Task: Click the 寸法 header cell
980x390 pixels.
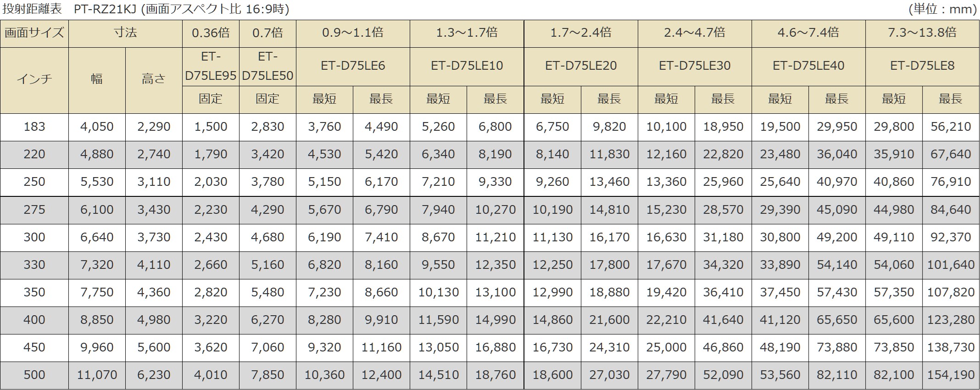Action: click(x=125, y=33)
